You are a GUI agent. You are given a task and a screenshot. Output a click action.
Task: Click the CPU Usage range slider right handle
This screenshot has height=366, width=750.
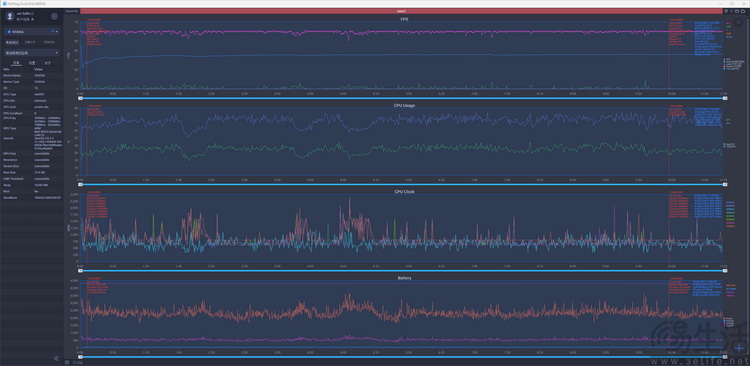pos(725,184)
